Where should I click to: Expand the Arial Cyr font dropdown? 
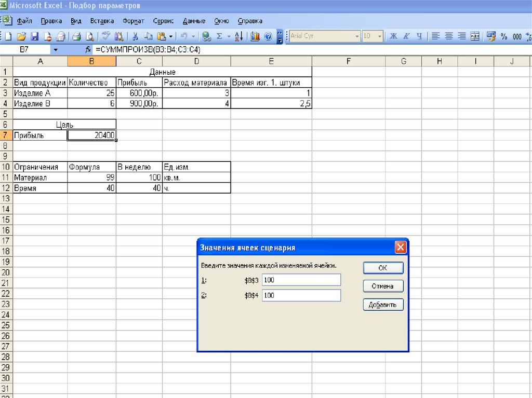click(x=357, y=36)
